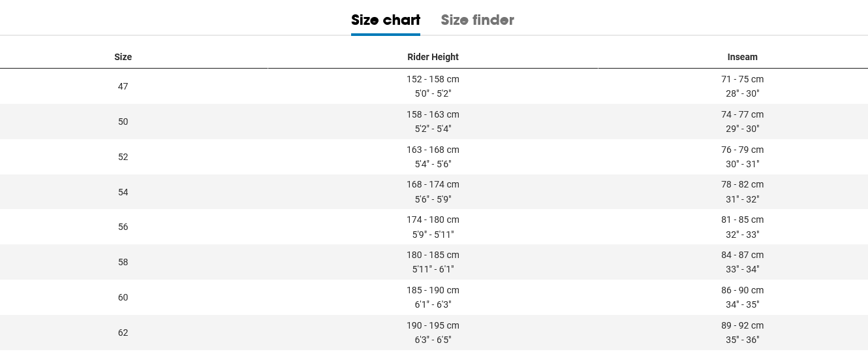Select the Size chart tab
The height and width of the screenshot is (358, 868).
[386, 20]
